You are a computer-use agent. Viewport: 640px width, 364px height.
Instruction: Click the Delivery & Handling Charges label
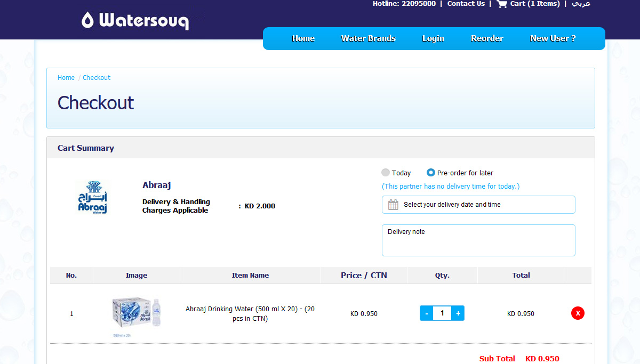pyautogui.click(x=176, y=206)
